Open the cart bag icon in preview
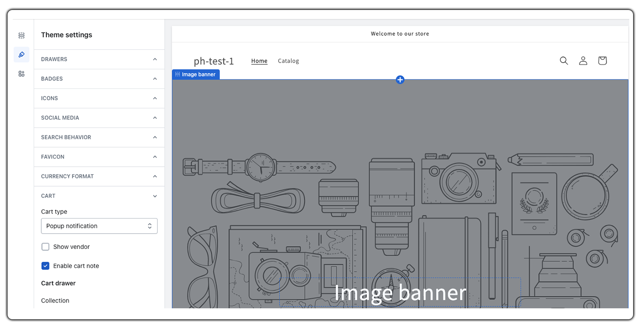The image size is (644, 324). pyautogui.click(x=602, y=61)
